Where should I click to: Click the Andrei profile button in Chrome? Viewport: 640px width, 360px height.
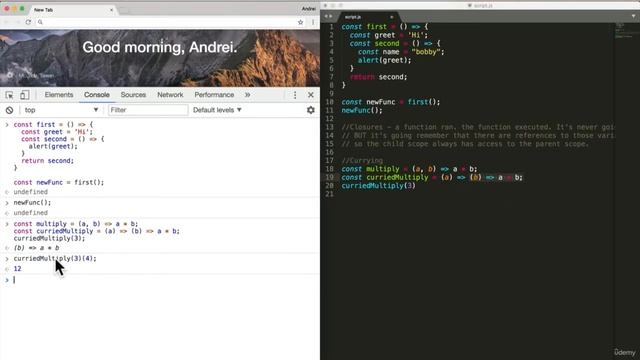tap(309, 9)
